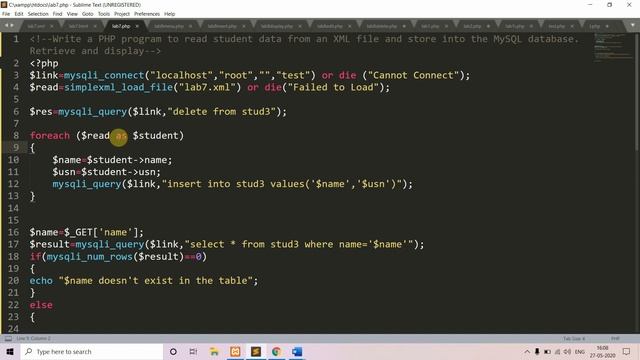Open the Find menu
This screenshot has width=640, height=360.
click(57, 14)
